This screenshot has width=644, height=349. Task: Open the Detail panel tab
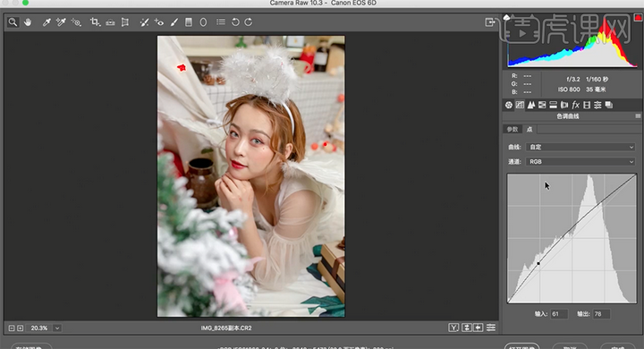tap(531, 105)
